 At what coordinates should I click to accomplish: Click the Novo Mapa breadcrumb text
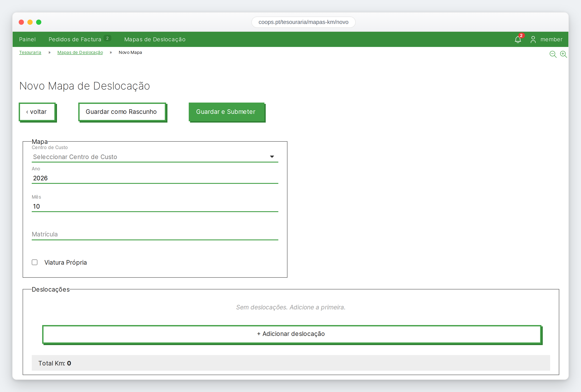click(x=130, y=52)
